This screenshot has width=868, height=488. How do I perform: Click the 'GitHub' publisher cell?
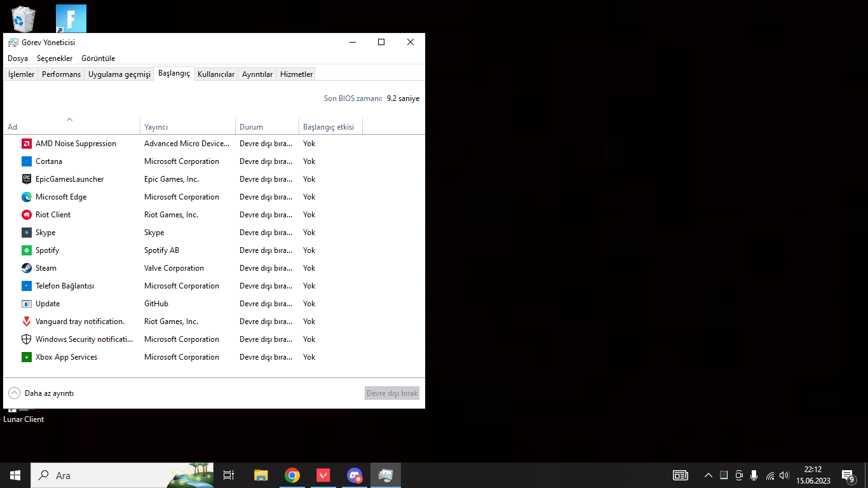click(x=156, y=304)
